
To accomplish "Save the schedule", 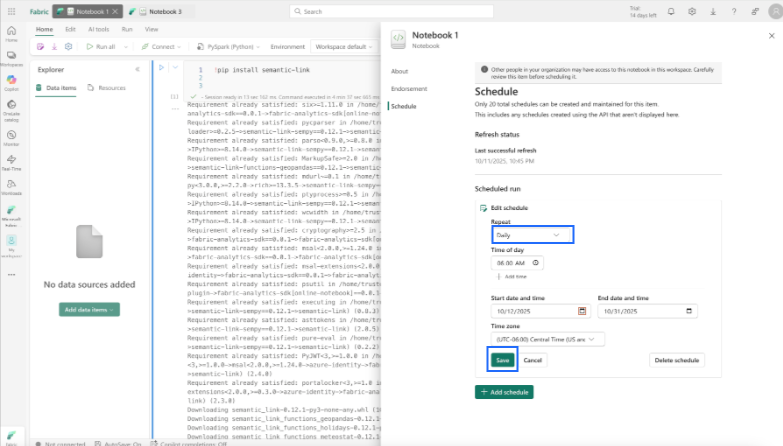I will (x=503, y=360).
